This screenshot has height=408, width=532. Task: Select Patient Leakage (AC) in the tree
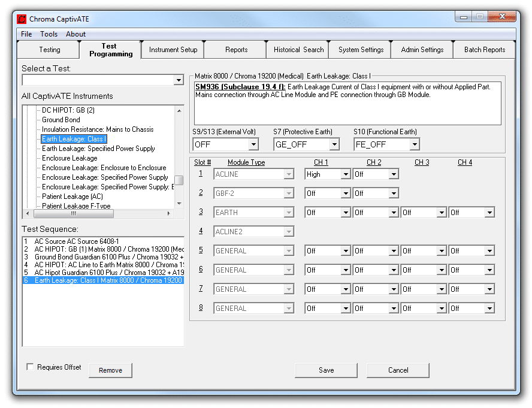point(72,197)
